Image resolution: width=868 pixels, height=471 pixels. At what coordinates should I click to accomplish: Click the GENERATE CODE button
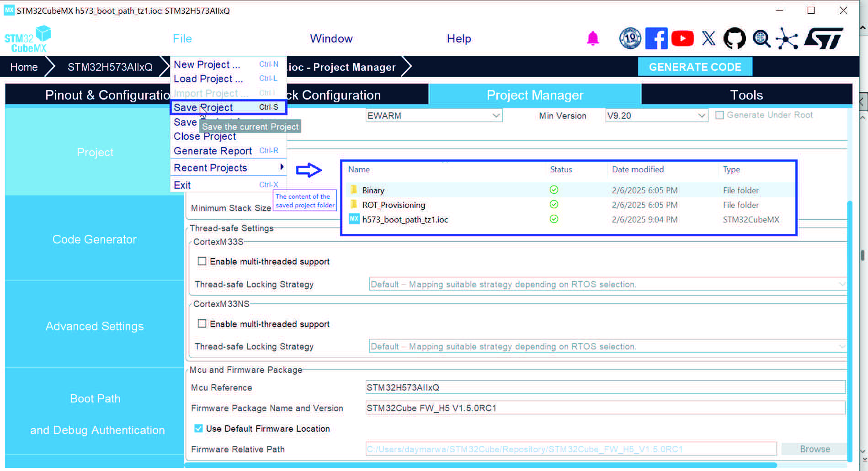click(x=695, y=67)
